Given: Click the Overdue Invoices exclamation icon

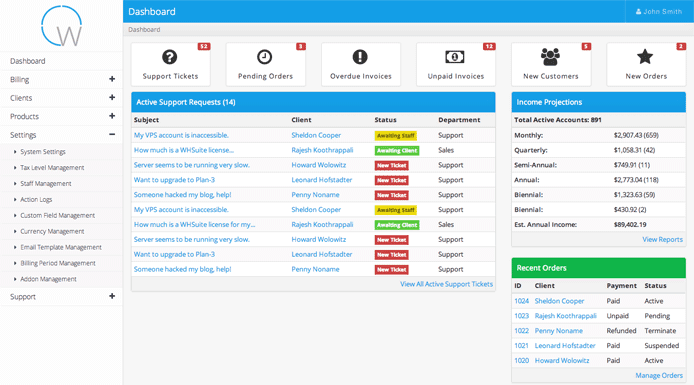Looking at the screenshot, I should [x=360, y=57].
